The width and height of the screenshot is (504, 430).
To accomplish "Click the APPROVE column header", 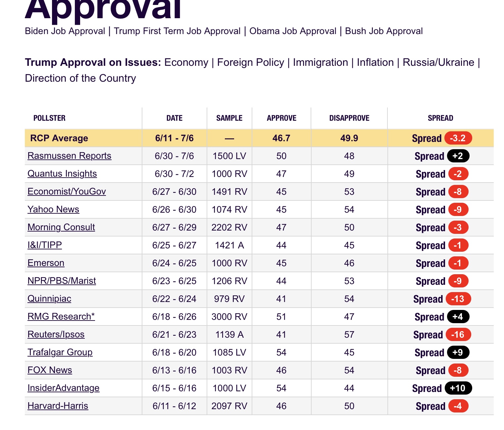I will click(282, 118).
